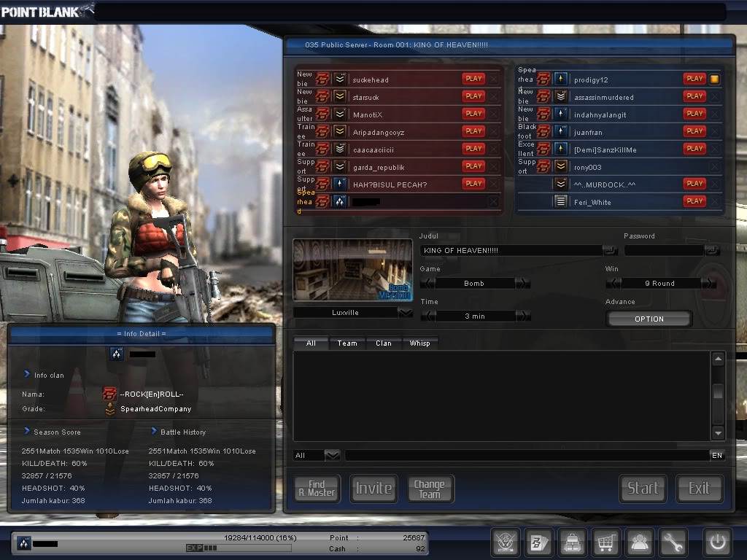This screenshot has width=747, height=560.
Task: Switch to the Team chat tab
Action: (x=347, y=343)
